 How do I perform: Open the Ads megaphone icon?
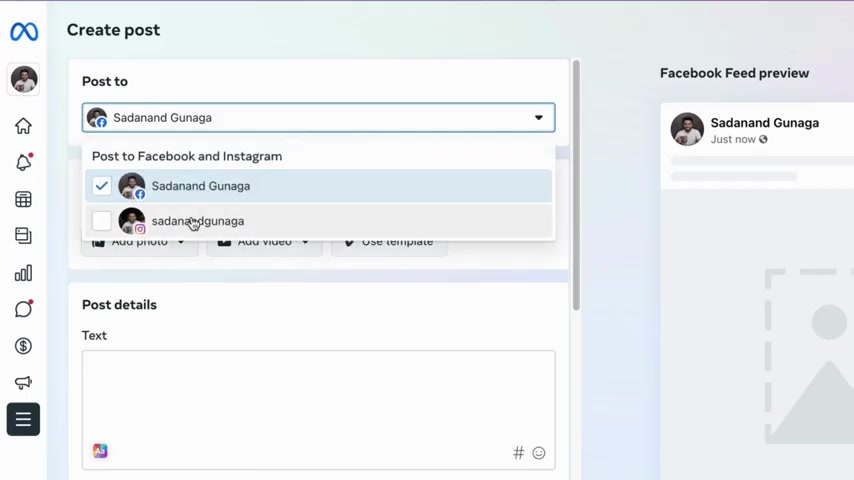tap(23, 382)
